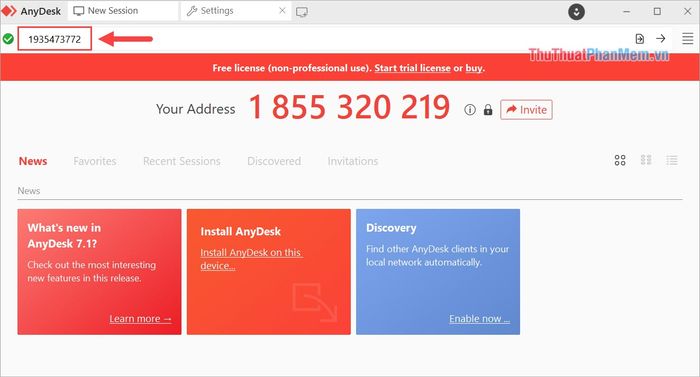
Task: Click the Your Address label
Action: click(x=196, y=109)
